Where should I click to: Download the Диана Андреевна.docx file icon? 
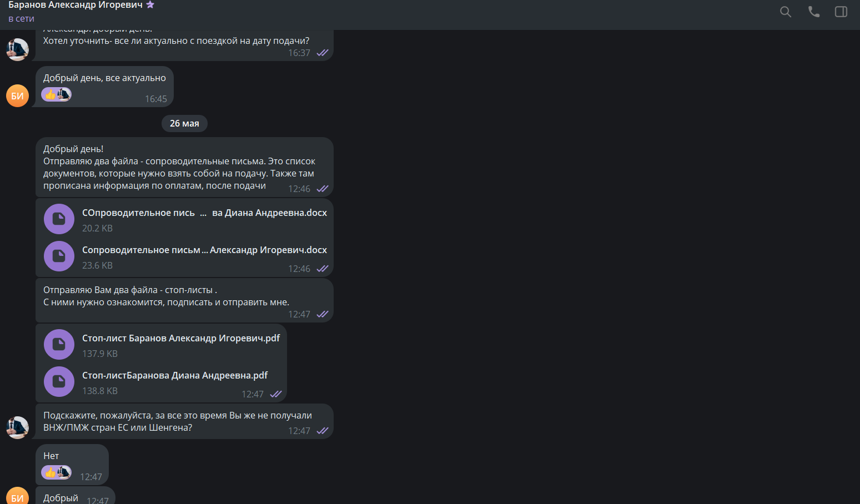pyautogui.click(x=59, y=219)
